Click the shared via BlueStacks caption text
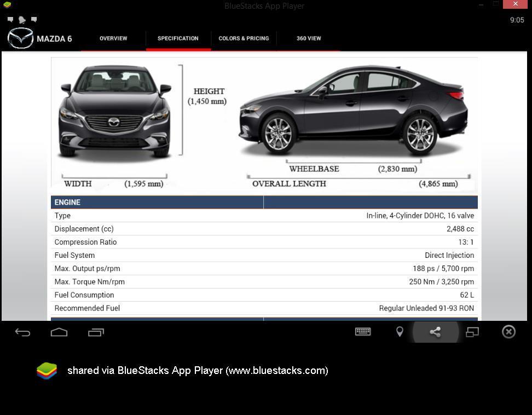 coord(198,370)
